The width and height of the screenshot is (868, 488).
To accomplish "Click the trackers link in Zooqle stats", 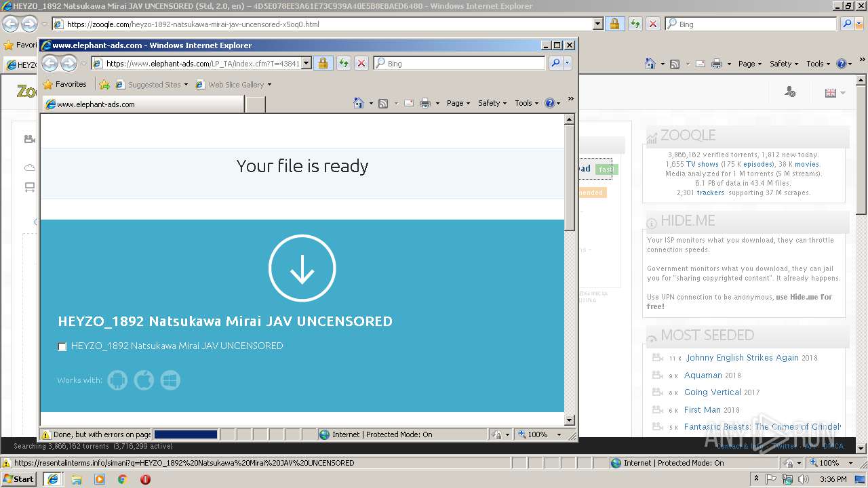I will pyautogui.click(x=710, y=192).
